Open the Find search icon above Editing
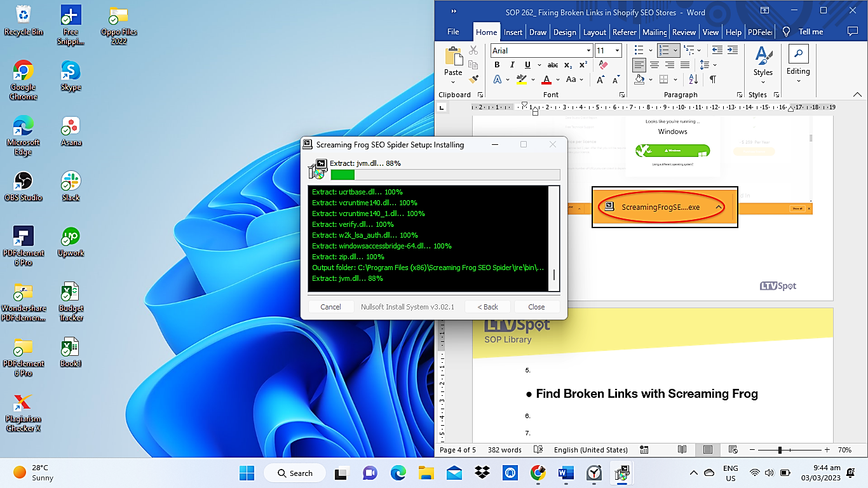The image size is (868, 488). point(798,53)
